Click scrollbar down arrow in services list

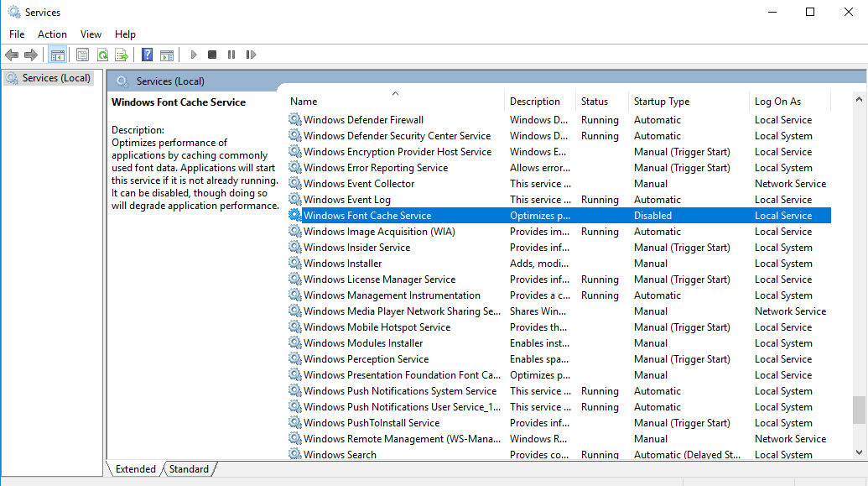(x=859, y=452)
